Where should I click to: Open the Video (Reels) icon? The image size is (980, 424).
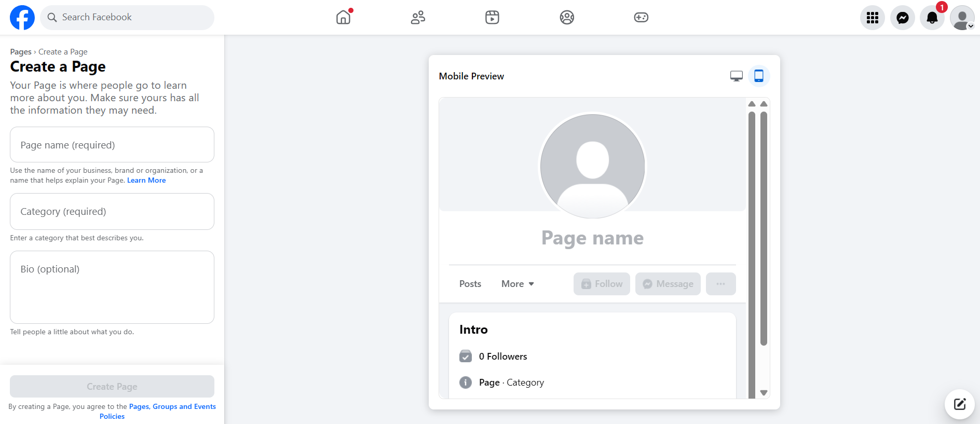[x=492, y=18]
